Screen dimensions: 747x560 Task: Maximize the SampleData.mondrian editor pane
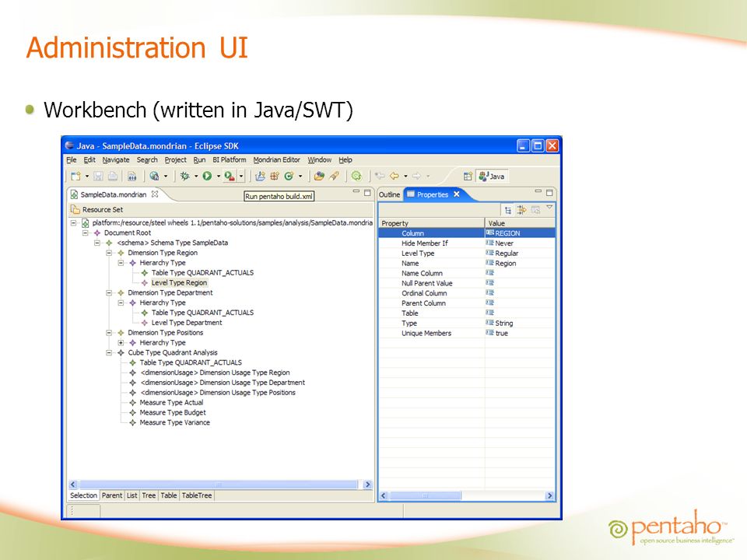pyautogui.click(x=367, y=192)
